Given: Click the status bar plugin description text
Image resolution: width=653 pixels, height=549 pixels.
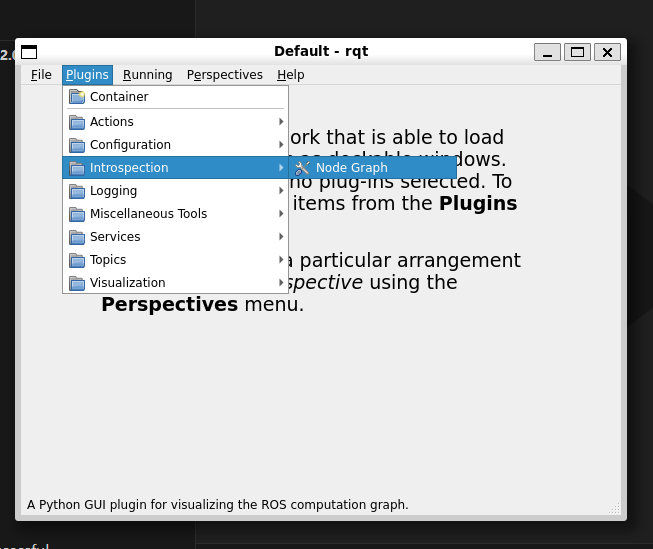Looking at the screenshot, I should click(x=218, y=504).
